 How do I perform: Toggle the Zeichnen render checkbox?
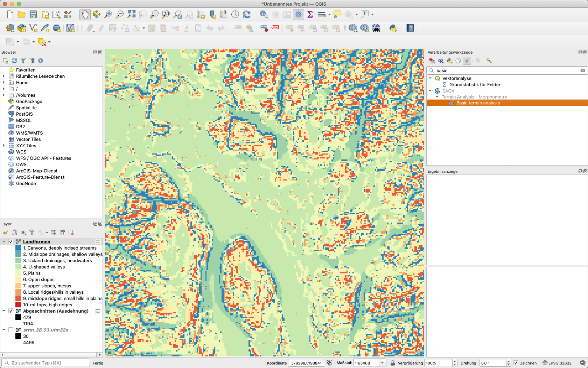point(516,363)
